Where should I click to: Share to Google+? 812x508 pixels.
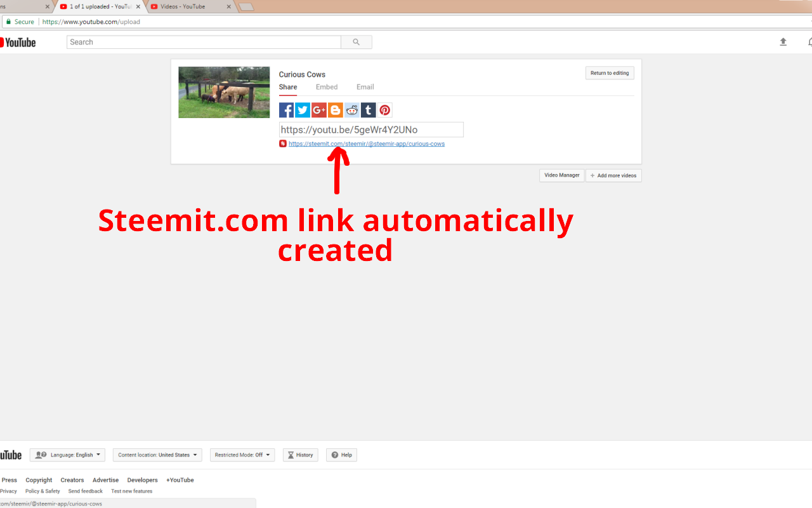(x=319, y=109)
